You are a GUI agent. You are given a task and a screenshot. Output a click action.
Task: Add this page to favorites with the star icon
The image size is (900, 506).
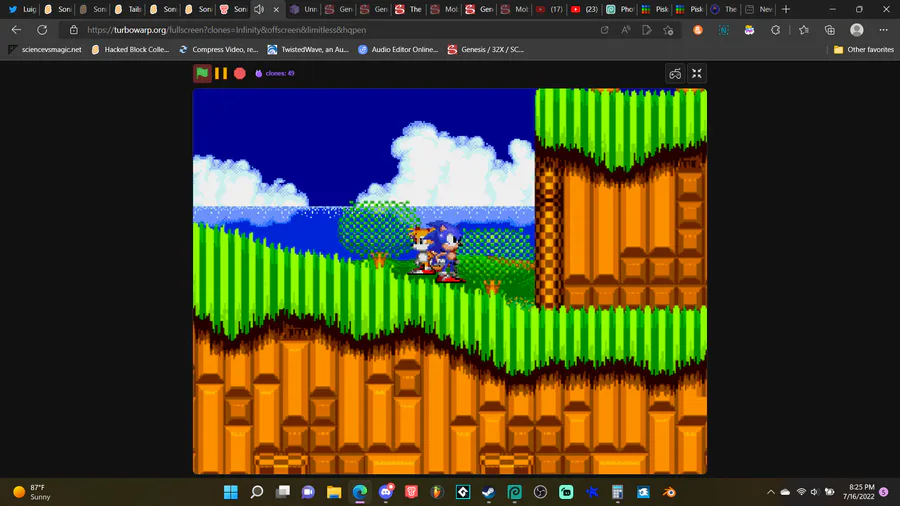coord(668,30)
